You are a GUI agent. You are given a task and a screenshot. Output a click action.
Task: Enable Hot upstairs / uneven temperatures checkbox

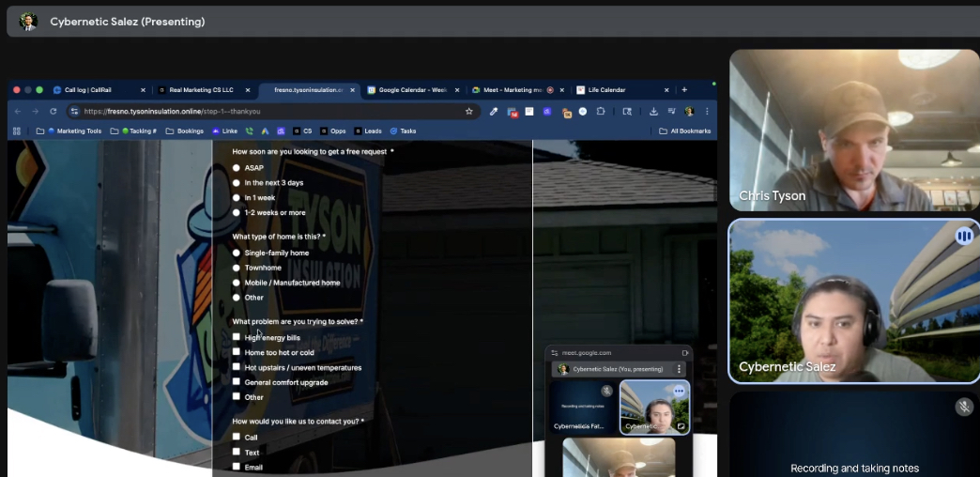[236, 366]
